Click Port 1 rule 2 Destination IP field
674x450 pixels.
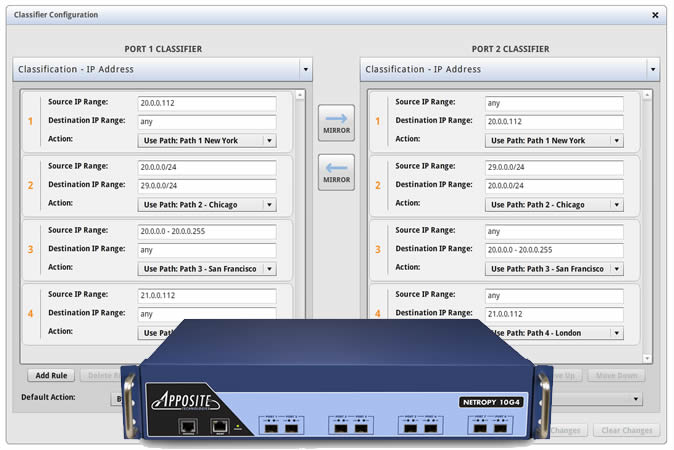click(206, 186)
